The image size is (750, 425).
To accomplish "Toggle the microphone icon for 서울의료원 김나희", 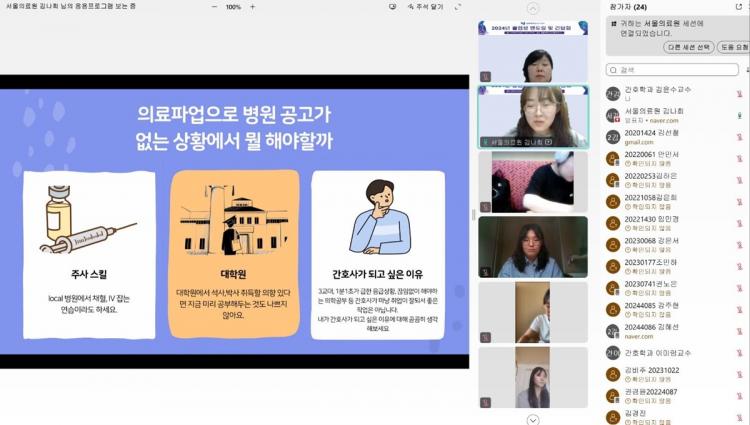I will (738, 114).
